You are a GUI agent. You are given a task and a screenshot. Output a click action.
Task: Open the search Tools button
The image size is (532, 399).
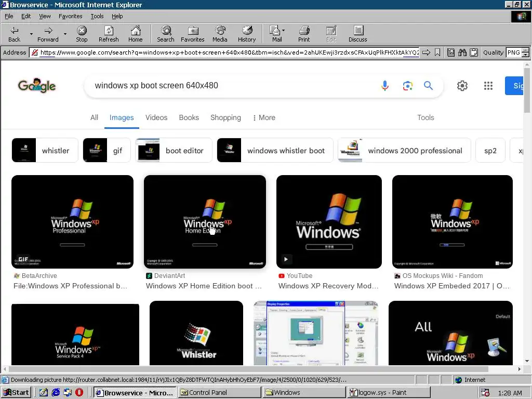click(x=425, y=117)
